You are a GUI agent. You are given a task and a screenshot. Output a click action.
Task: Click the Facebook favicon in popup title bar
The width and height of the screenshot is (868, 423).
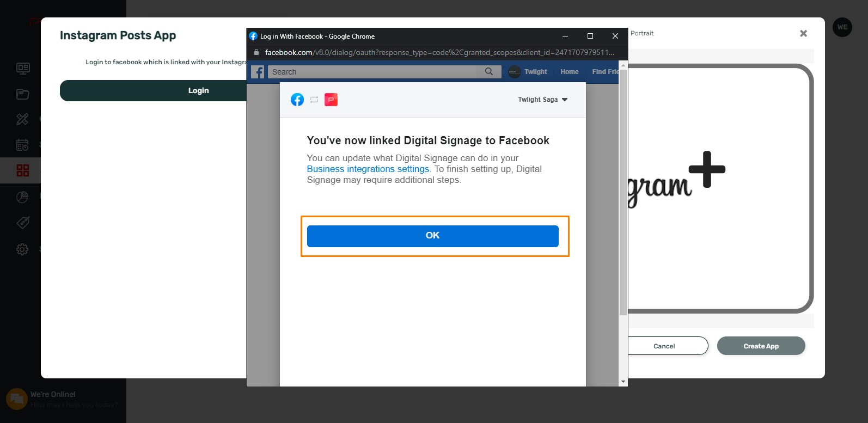click(253, 36)
